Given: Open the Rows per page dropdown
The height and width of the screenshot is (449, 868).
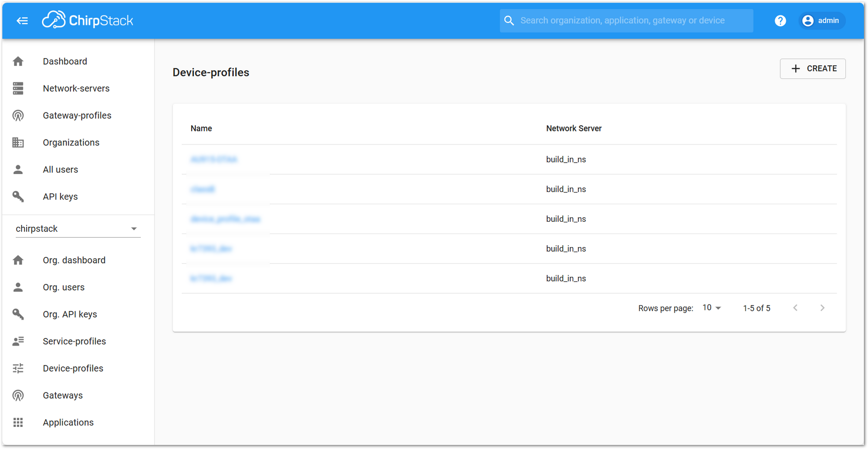Looking at the screenshot, I should click(711, 308).
